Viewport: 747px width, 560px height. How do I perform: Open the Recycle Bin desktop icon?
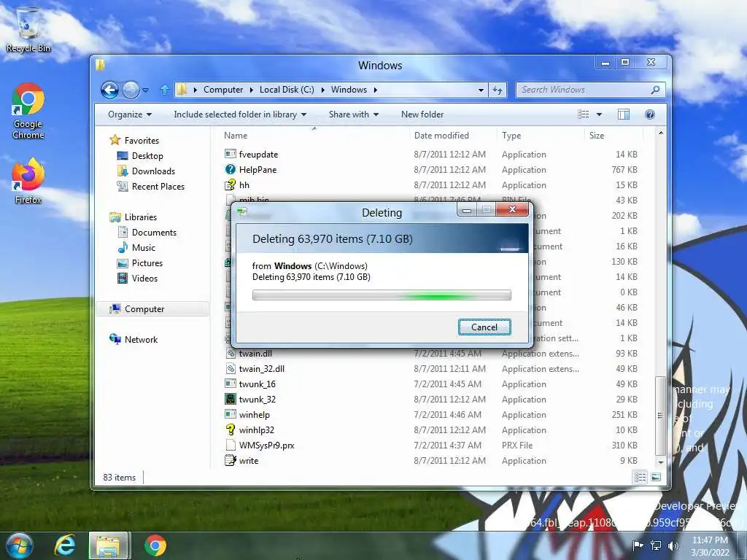pyautogui.click(x=28, y=29)
